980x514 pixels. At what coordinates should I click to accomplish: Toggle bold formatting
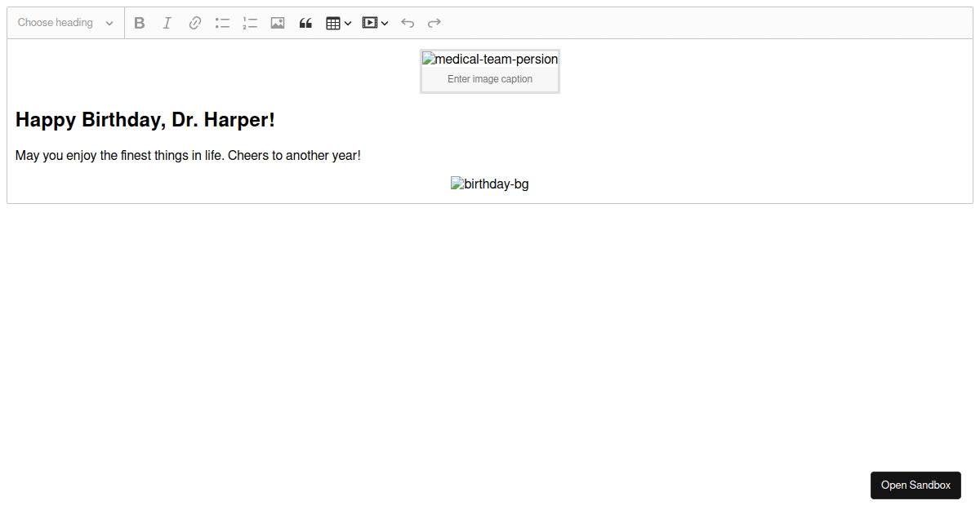coord(140,23)
